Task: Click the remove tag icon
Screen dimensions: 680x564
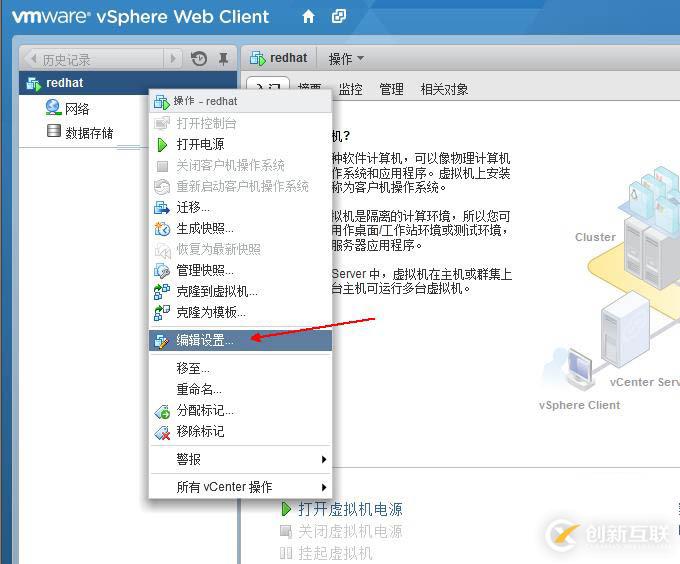Action: click(163, 432)
